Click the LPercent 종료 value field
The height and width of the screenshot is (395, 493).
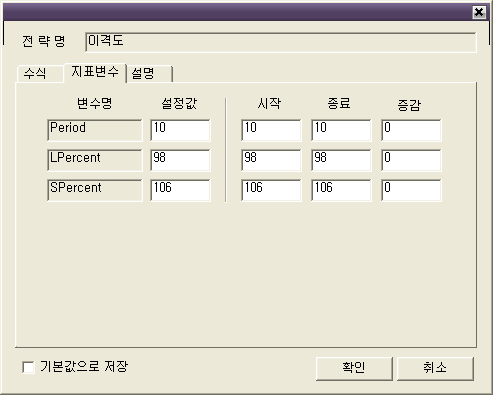pos(341,160)
